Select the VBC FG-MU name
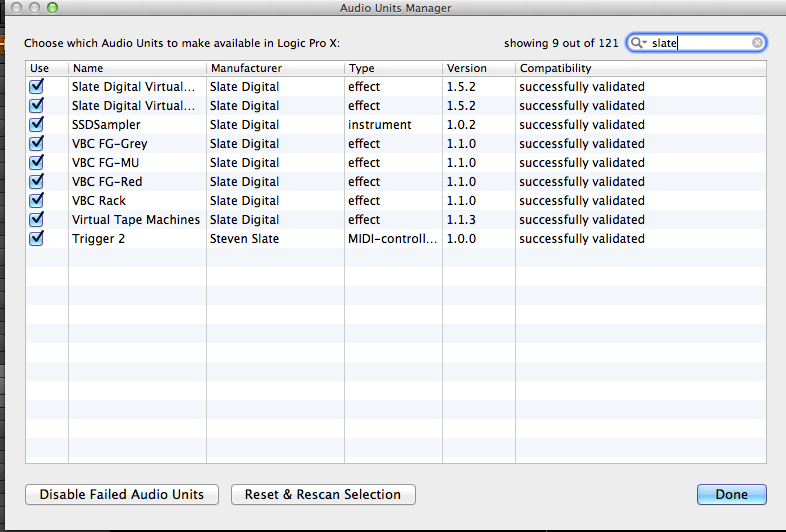This screenshot has height=532, width=786. point(106,163)
